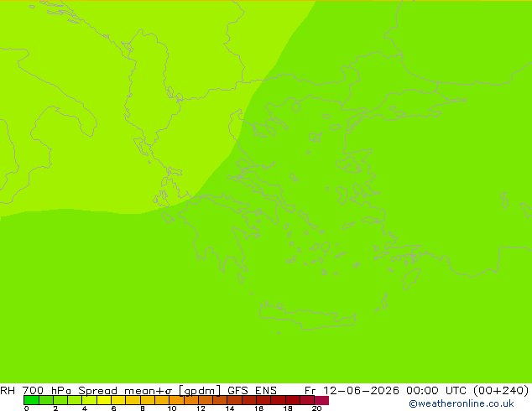Choose the magenta legend swatch beyond 20
532x411 pixels.
(321, 400)
